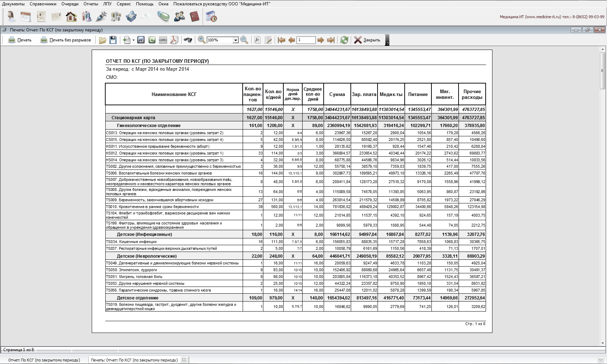The image size is (607, 364).
Task: Open the green capsule pill icon
Action: pyautogui.click(x=163, y=16)
